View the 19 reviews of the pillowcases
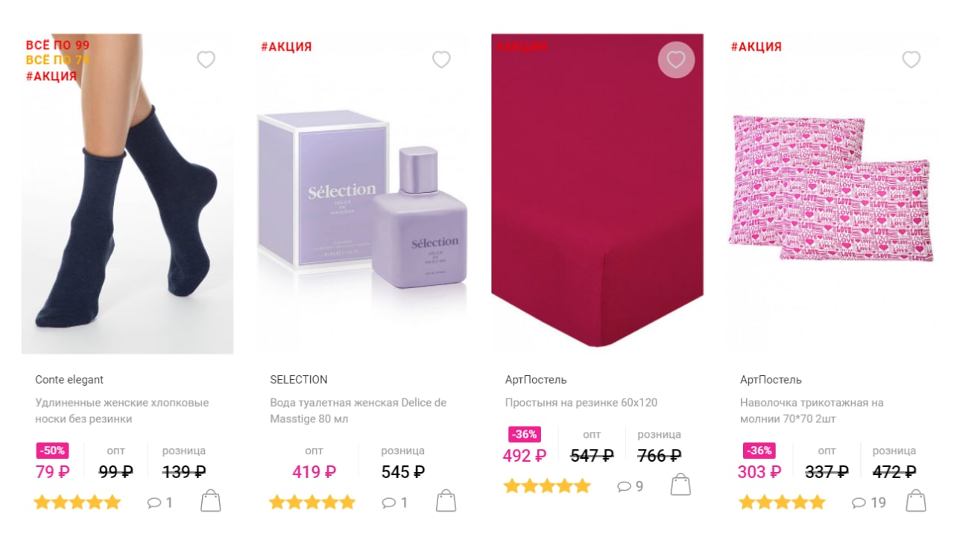 tap(869, 503)
